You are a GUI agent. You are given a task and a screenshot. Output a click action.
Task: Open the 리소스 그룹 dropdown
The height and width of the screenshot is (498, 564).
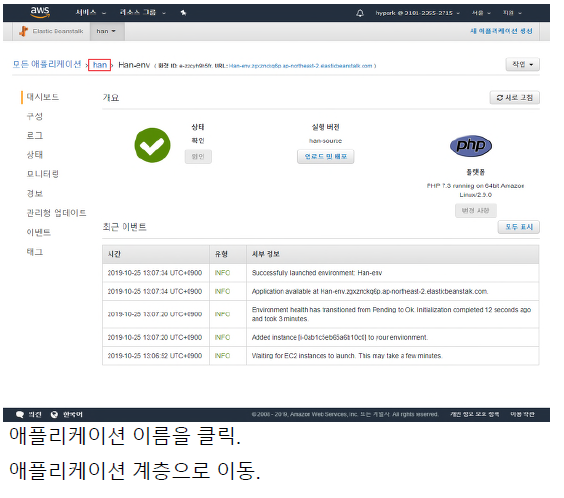[142, 13]
